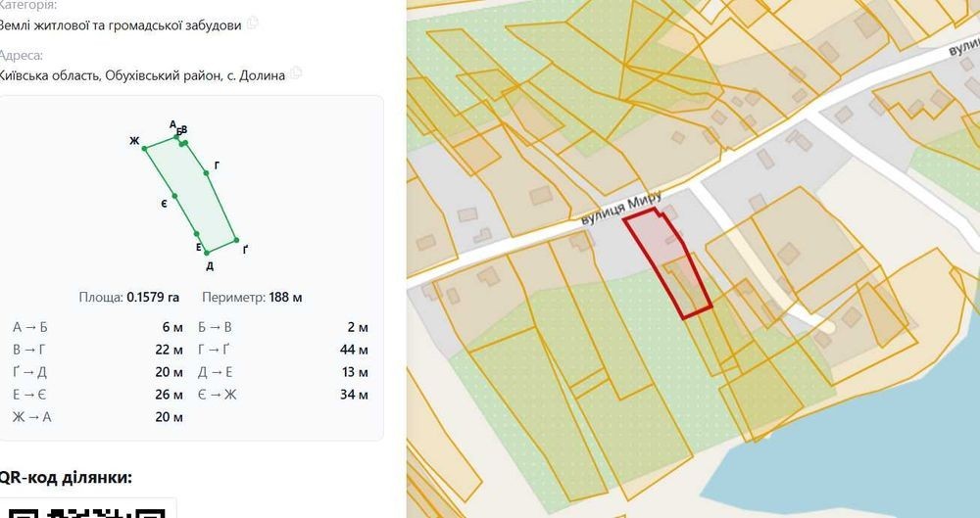The height and width of the screenshot is (518, 980).
Task: Copy the land category text icon
Action: click(x=253, y=24)
